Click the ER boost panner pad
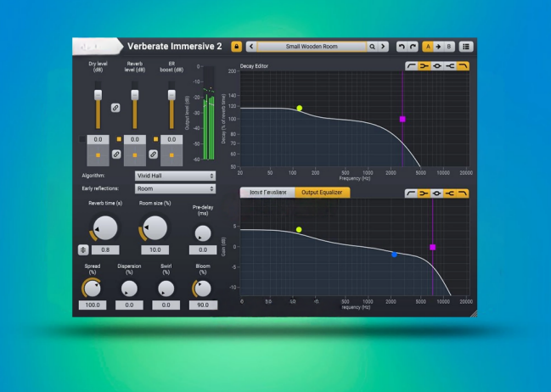The image size is (551, 392). 171,155
